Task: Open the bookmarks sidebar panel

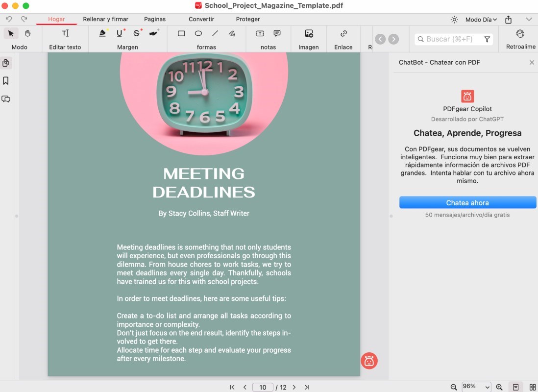Action: pyautogui.click(x=6, y=80)
